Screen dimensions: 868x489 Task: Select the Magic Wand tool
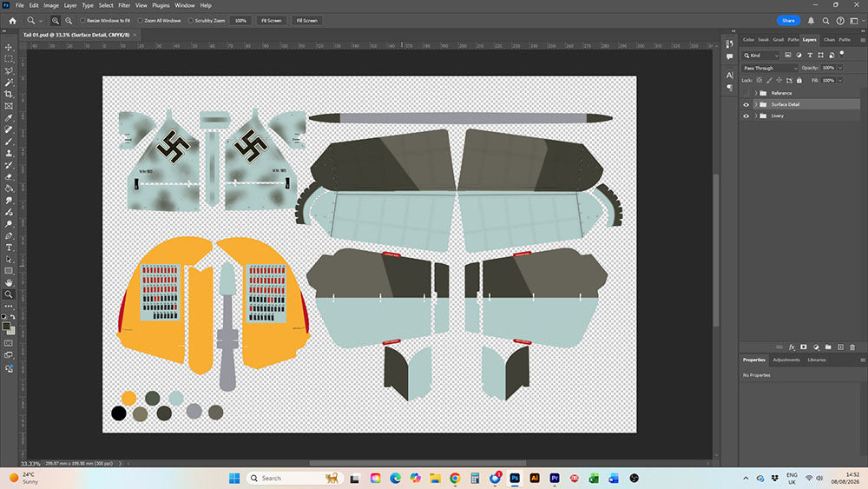pos(9,83)
